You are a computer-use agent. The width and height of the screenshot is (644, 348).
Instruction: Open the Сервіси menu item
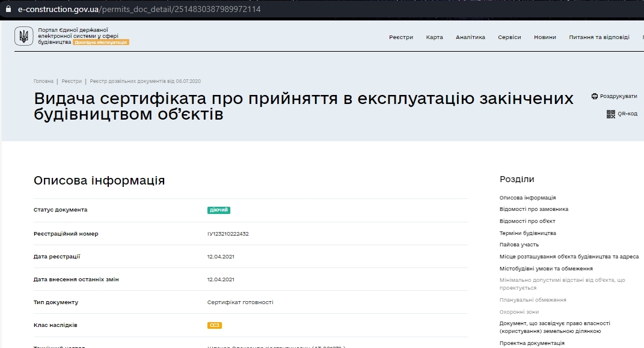point(509,37)
